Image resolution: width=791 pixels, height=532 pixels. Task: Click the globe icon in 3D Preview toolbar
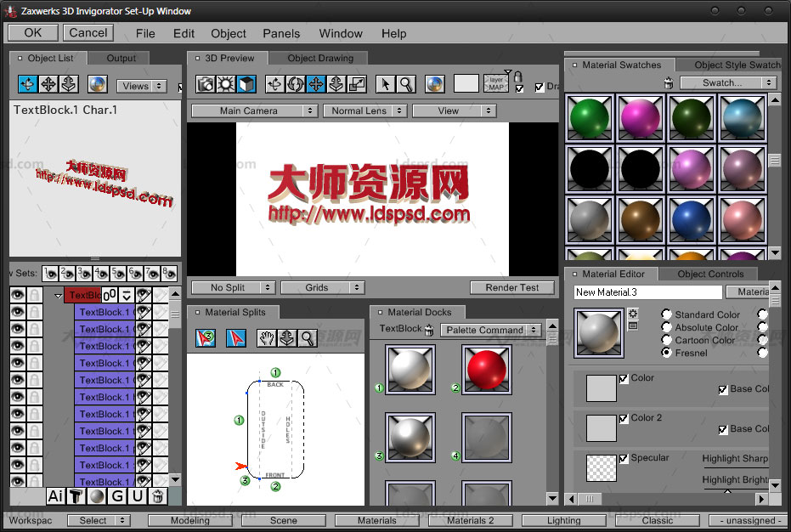tap(434, 84)
